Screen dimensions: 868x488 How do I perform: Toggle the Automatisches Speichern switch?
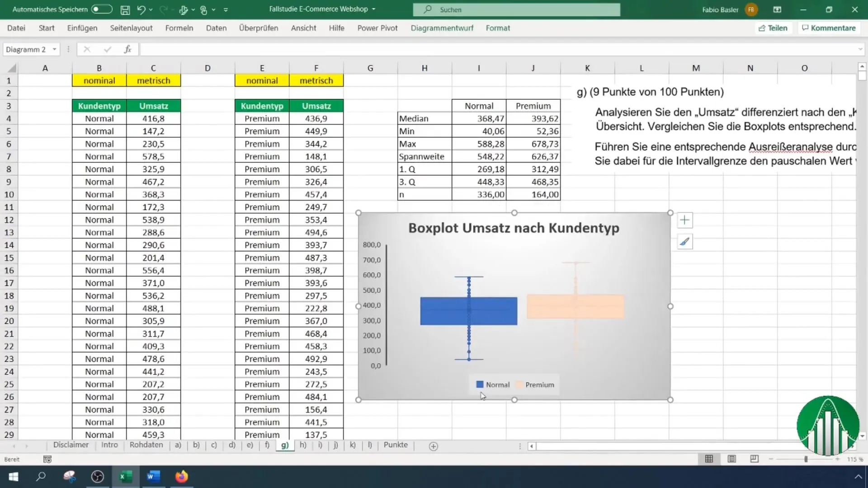point(102,9)
